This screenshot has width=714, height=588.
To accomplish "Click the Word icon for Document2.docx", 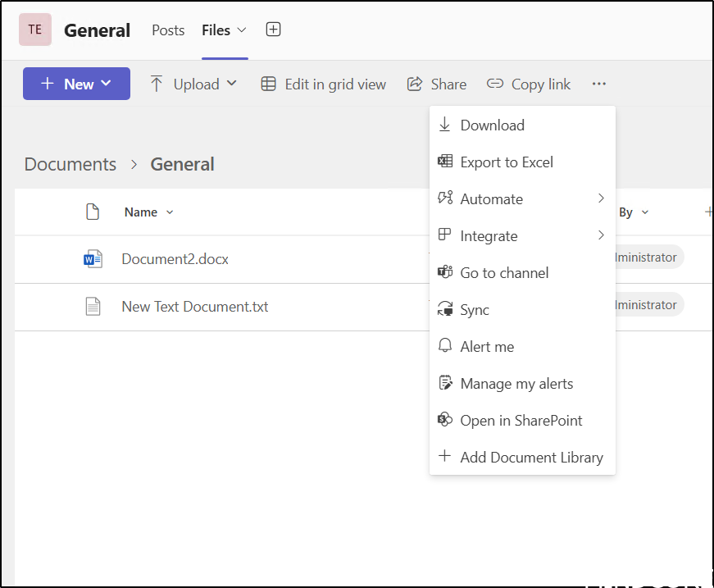I will [x=93, y=259].
